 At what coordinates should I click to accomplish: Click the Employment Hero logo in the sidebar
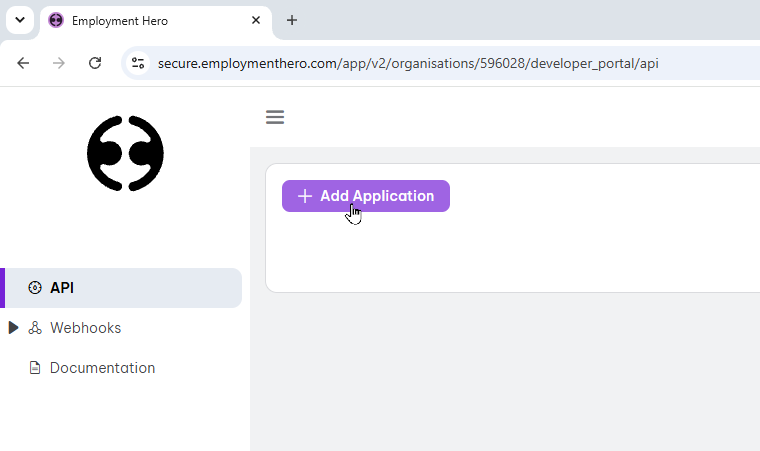point(125,153)
